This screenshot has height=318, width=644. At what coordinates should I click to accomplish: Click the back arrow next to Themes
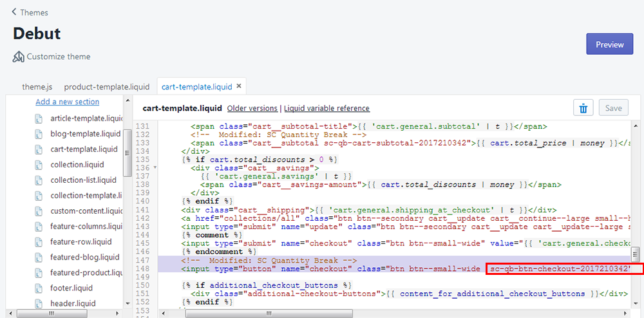[x=14, y=12]
